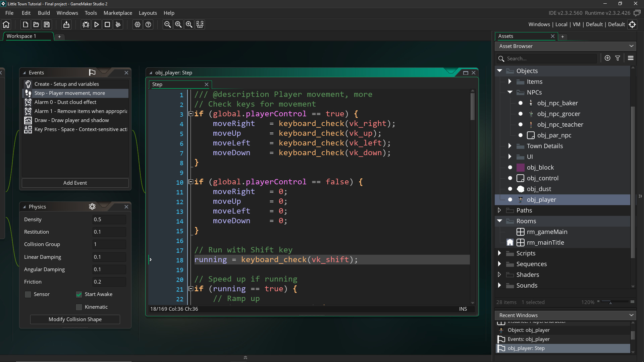The height and width of the screenshot is (362, 644).
Task: Select the Preferences/settings icon in Asset Browser
Action: tap(630, 58)
